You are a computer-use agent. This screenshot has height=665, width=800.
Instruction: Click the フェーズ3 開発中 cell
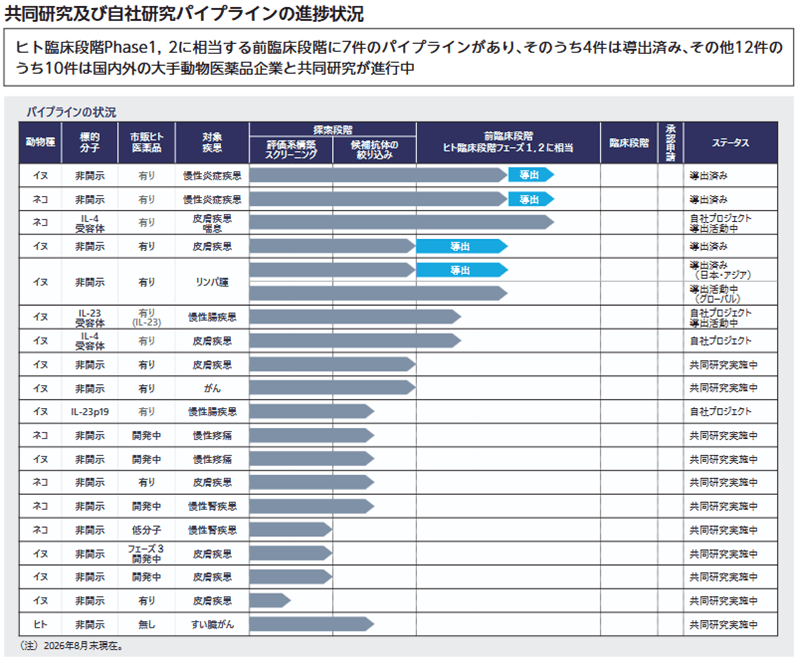pyautogui.click(x=146, y=554)
